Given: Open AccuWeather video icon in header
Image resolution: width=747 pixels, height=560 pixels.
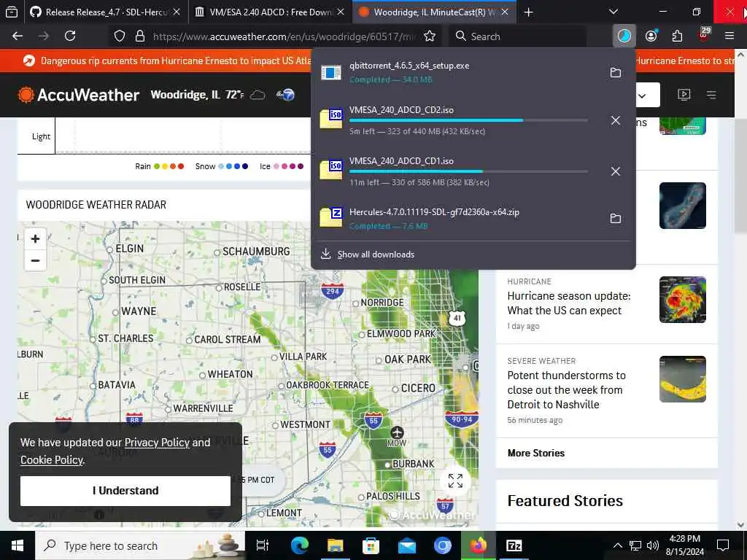Looking at the screenshot, I should (x=684, y=95).
